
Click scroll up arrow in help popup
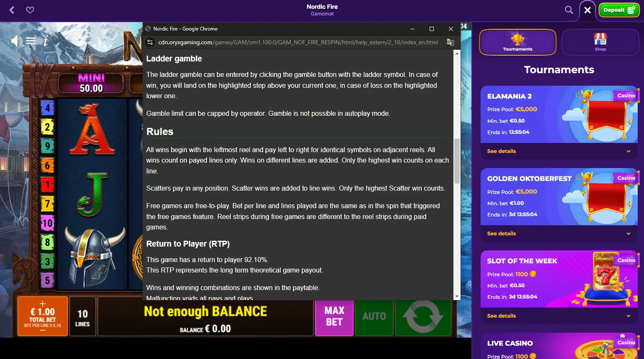457,53
